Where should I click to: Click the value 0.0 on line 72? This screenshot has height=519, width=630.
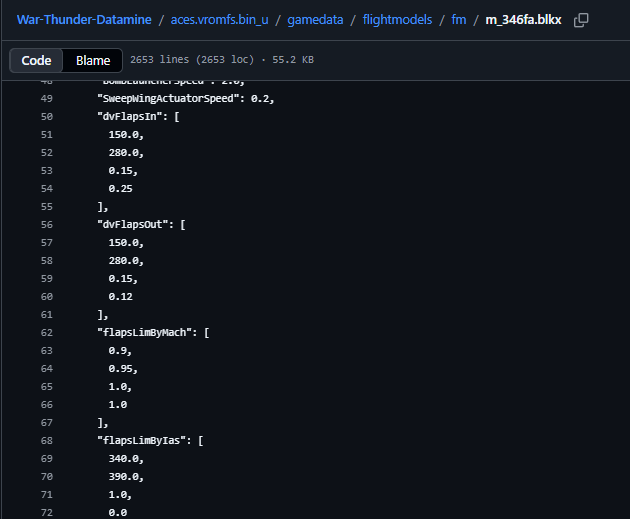point(118,513)
